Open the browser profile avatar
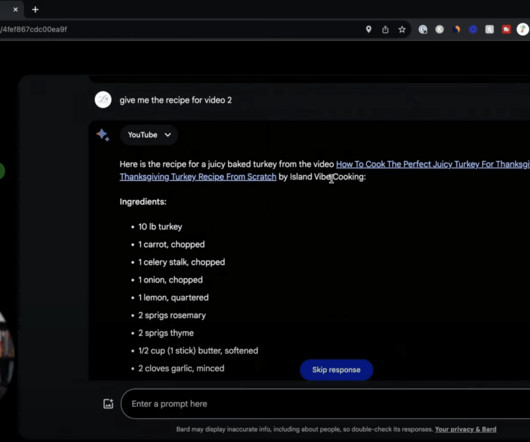The height and width of the screenshot is (442, 530). 523,29
